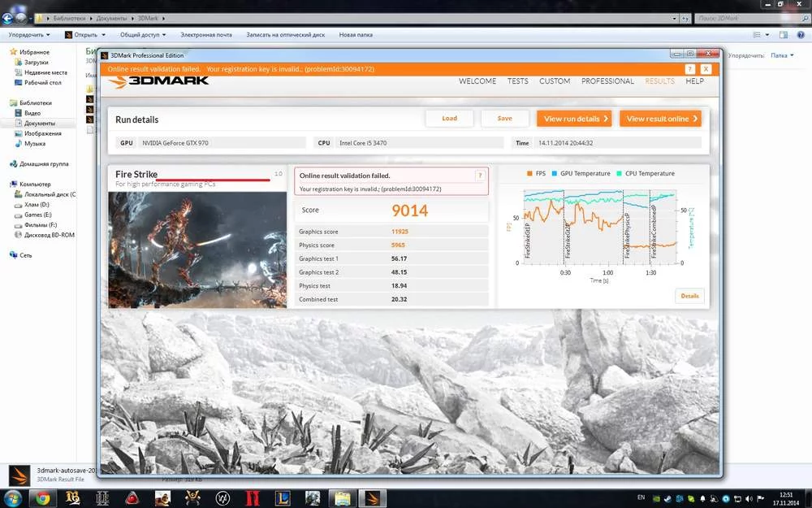Click the Windows Start button
The width and height of the screenshot is (812, 508).
pos(11,499)
